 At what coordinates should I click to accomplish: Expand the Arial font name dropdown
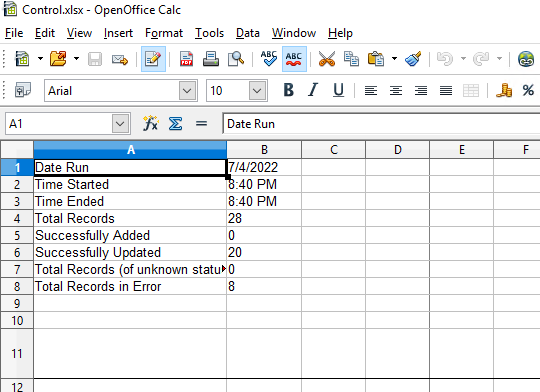click(187, 91)
